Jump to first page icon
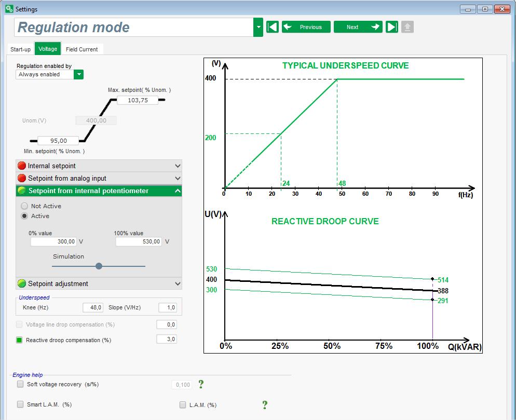Viewport: 516px width, 420px height. 273,27
